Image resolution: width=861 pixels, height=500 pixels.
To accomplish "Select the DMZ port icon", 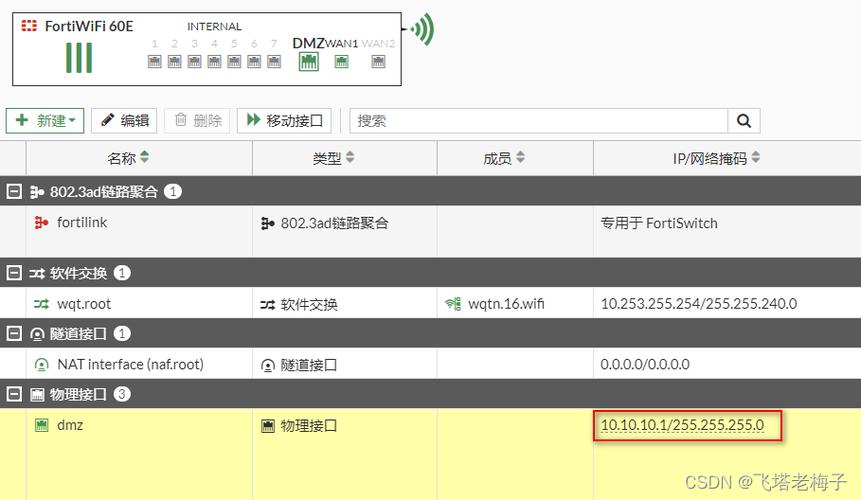I will tap(309, 61).
